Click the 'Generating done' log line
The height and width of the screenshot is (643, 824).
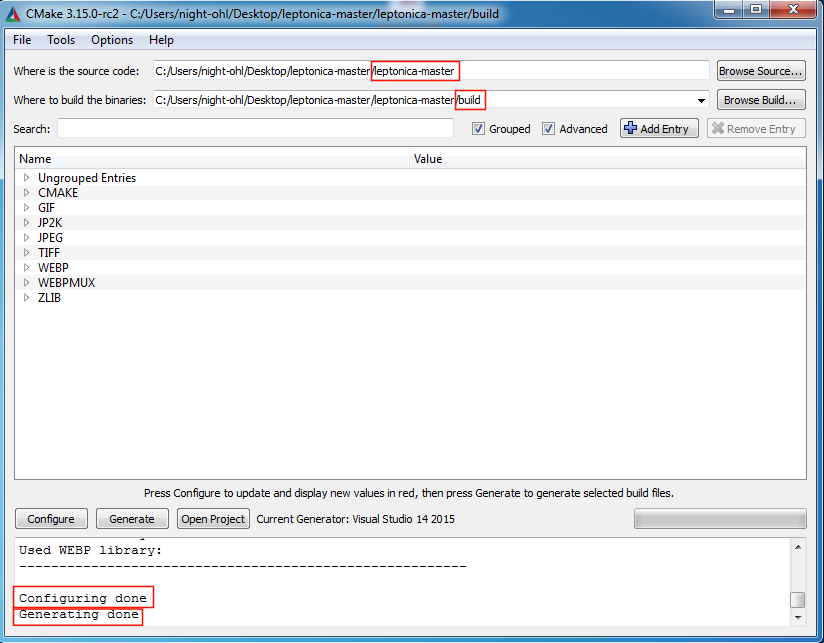point(79,614)
